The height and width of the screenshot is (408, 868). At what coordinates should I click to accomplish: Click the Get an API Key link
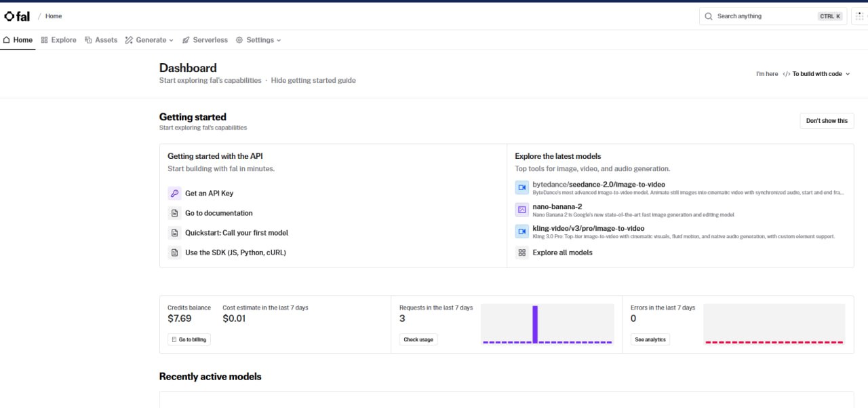click(x=209, y=193)
